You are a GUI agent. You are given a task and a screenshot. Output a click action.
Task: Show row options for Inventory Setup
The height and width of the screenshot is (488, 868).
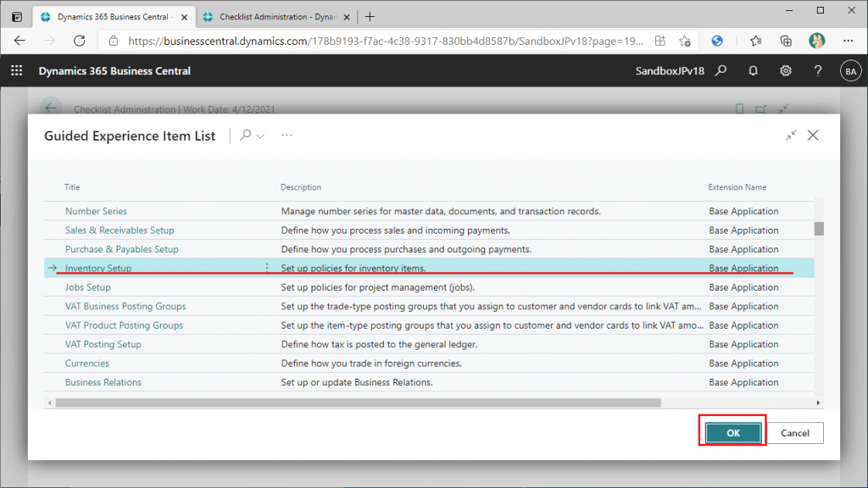(267, 268)
